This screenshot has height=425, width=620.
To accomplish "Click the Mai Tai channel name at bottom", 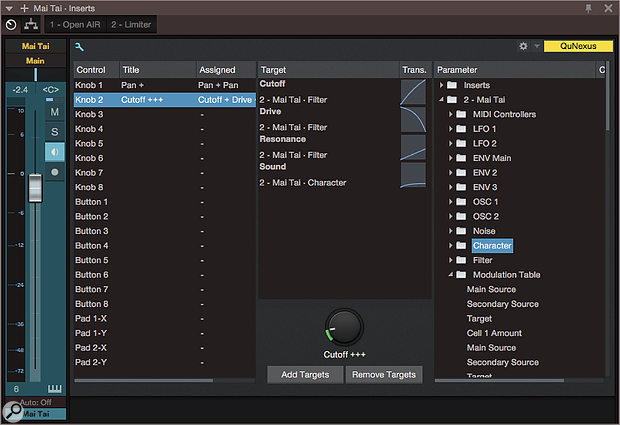I will click(x=36, y=414).
